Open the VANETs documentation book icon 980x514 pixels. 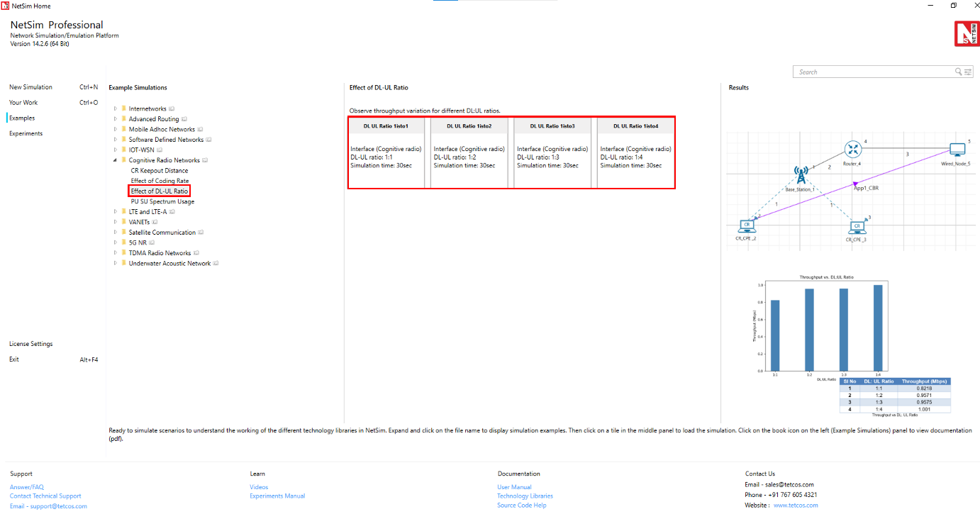pyautogui.click(x=154, y=222)
